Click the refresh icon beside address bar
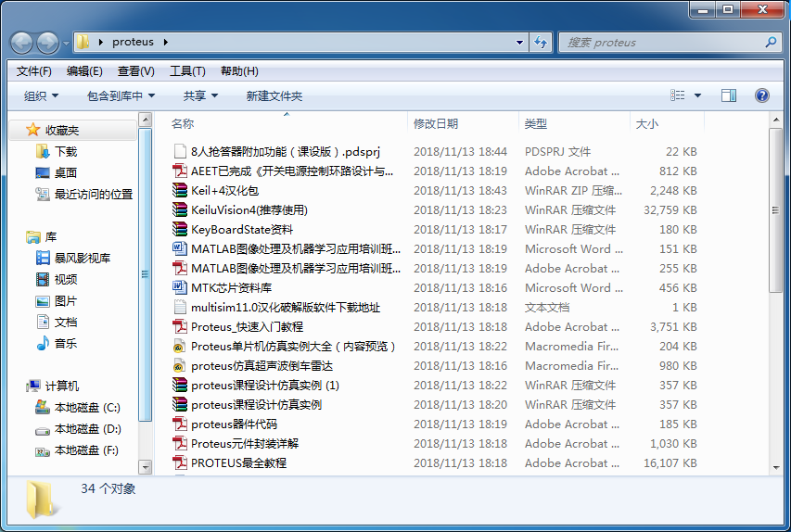Screen dimensions: 791x532 541,43
